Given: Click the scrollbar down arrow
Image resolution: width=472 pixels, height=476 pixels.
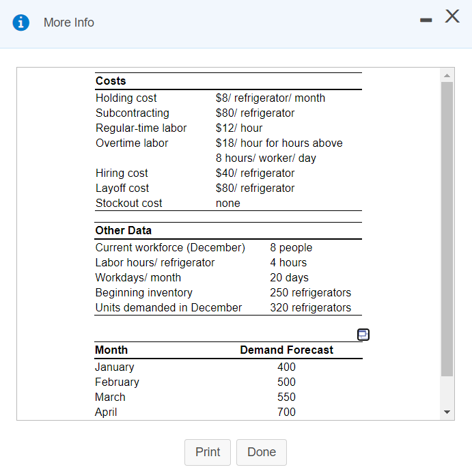Looking at the screenshot, I should tap(447, 413).
